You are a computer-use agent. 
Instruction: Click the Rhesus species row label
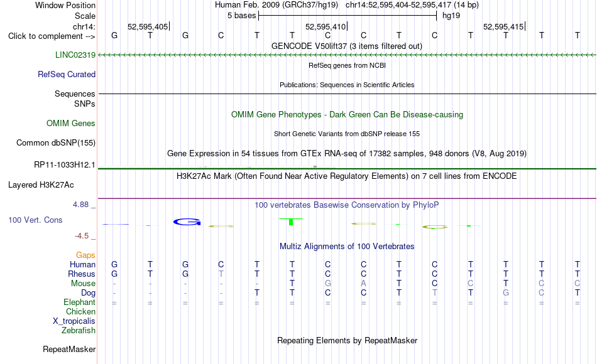click(x=82, y=274)
